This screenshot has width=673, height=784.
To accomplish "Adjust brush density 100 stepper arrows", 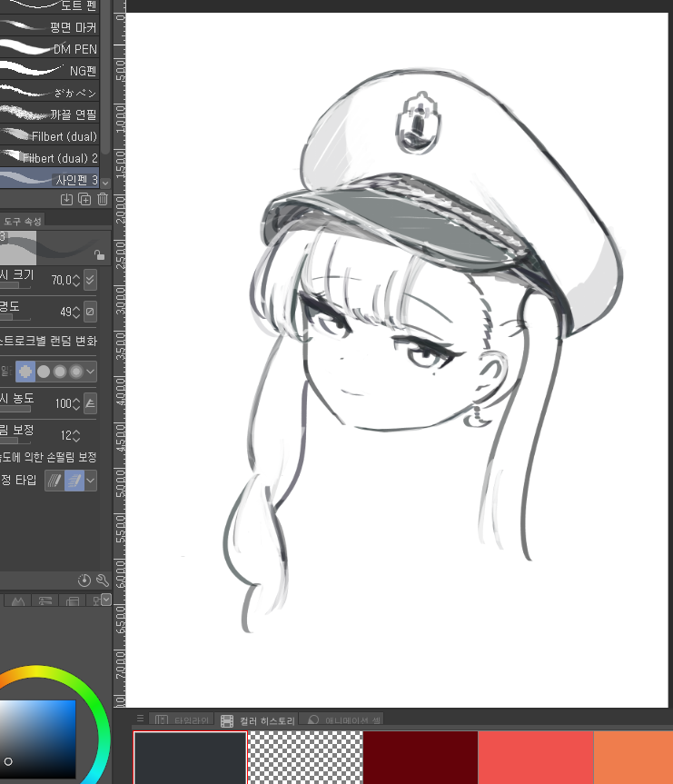I will (x=76, y=403).
